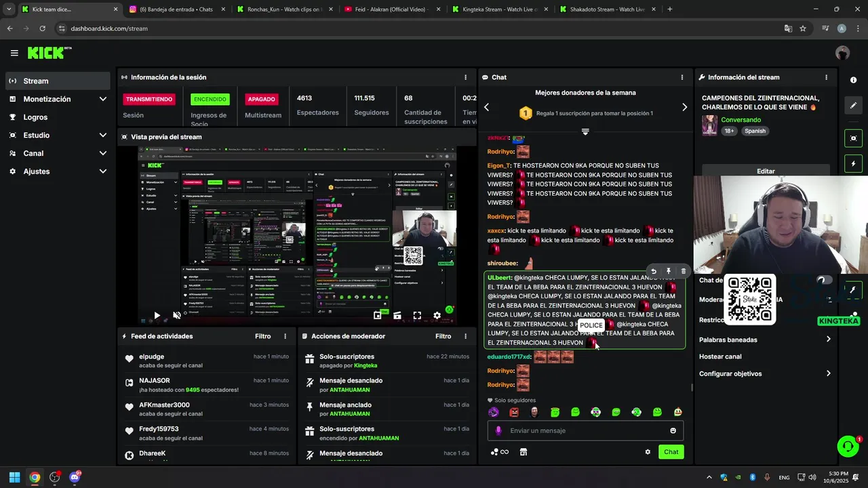Viewport: 868px width, 488px height.
Task: Open picture-in-picture for stream preview
Action: point(378,315)
